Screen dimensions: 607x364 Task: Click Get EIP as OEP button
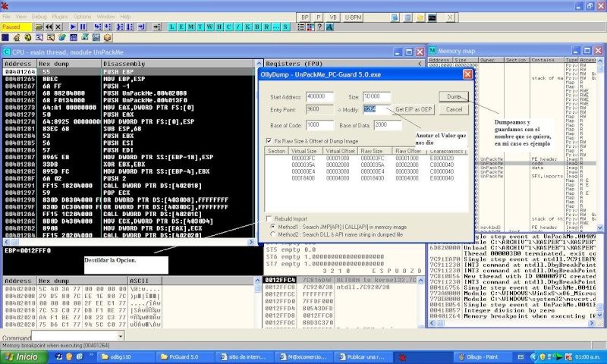413,109
